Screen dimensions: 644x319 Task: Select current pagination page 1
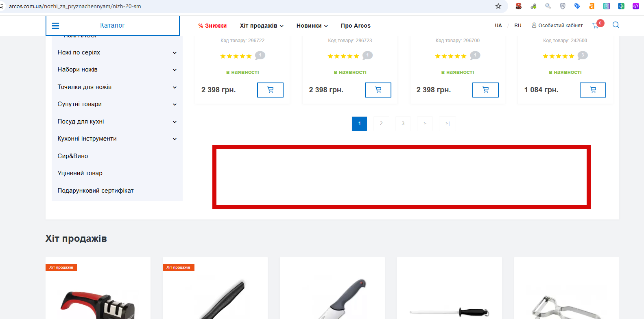click(x=359, y=124)
